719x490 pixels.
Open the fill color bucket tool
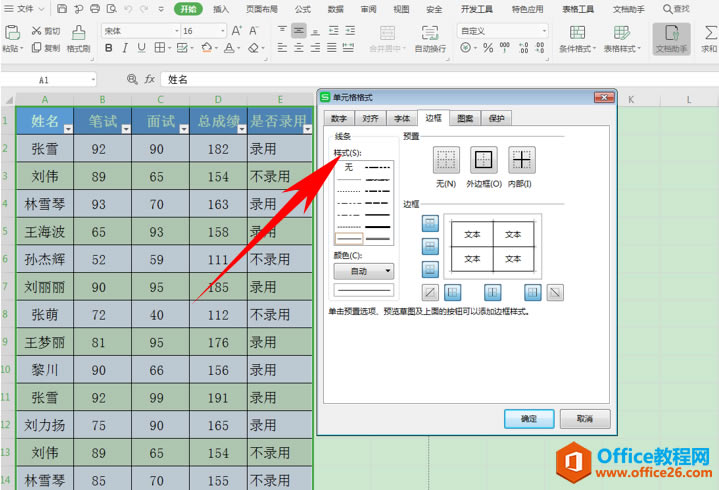207,48
